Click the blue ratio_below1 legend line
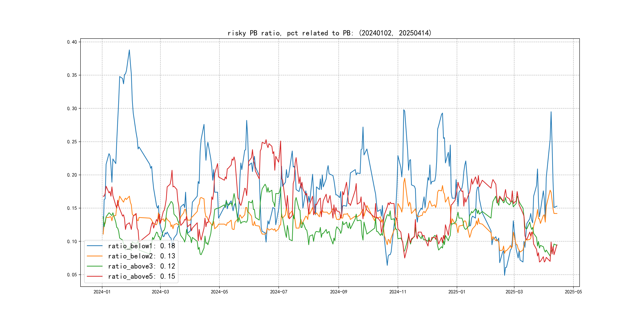The width and height of the screenshot is (644, 322). pos(94,246)
